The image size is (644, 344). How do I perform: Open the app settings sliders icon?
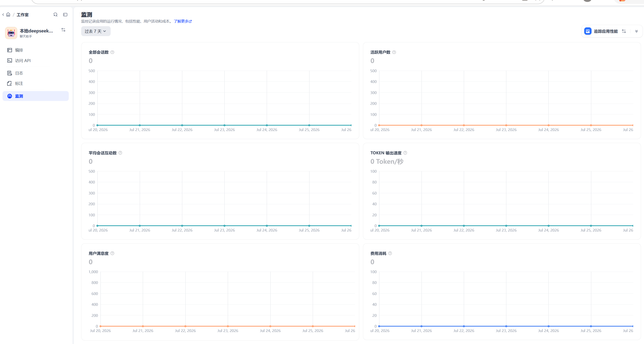tap(63, 30)
